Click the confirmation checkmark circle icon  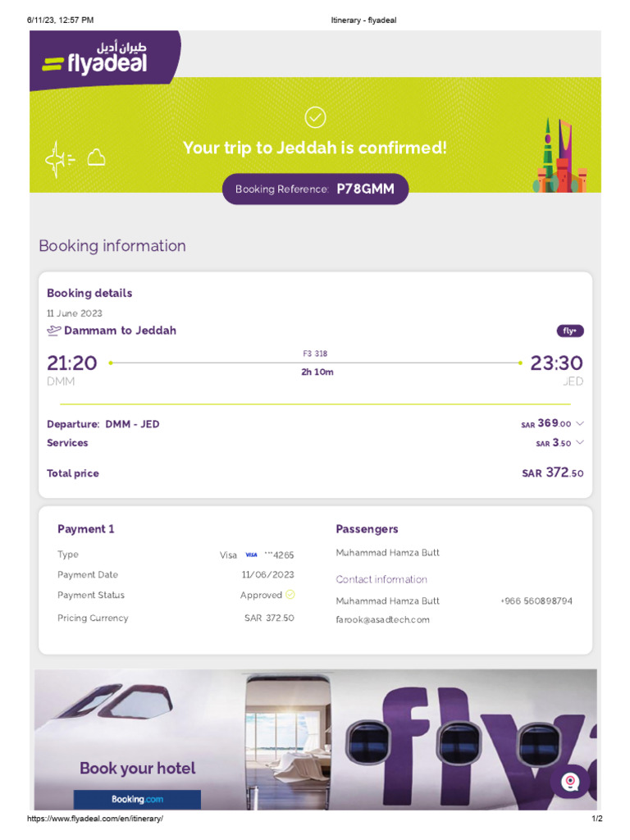[315, 117]
